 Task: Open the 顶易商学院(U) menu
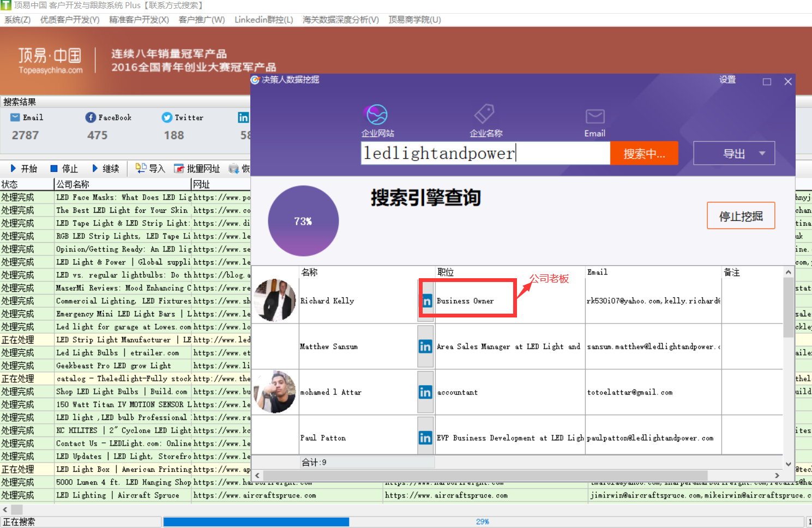coord(414,20)
